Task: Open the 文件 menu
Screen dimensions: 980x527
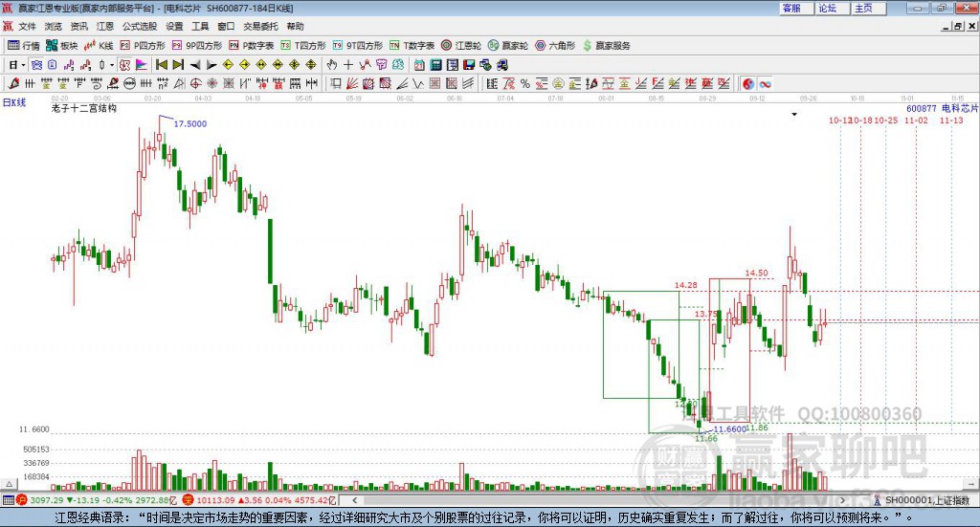Action: click(27, 26)
